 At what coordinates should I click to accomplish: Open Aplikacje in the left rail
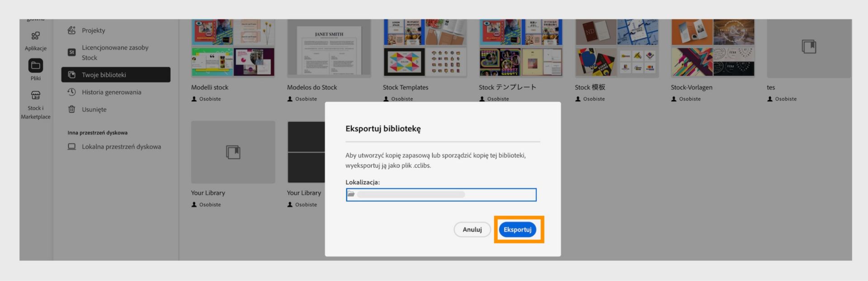(36, 41)
